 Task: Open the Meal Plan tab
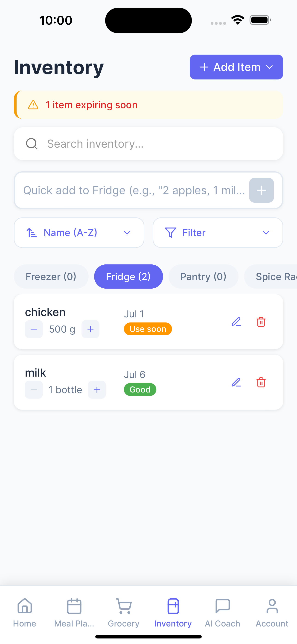74,612
